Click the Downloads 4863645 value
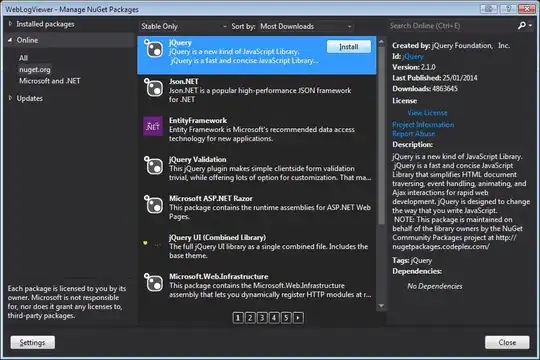540x360 pixels. coord(445,89)
